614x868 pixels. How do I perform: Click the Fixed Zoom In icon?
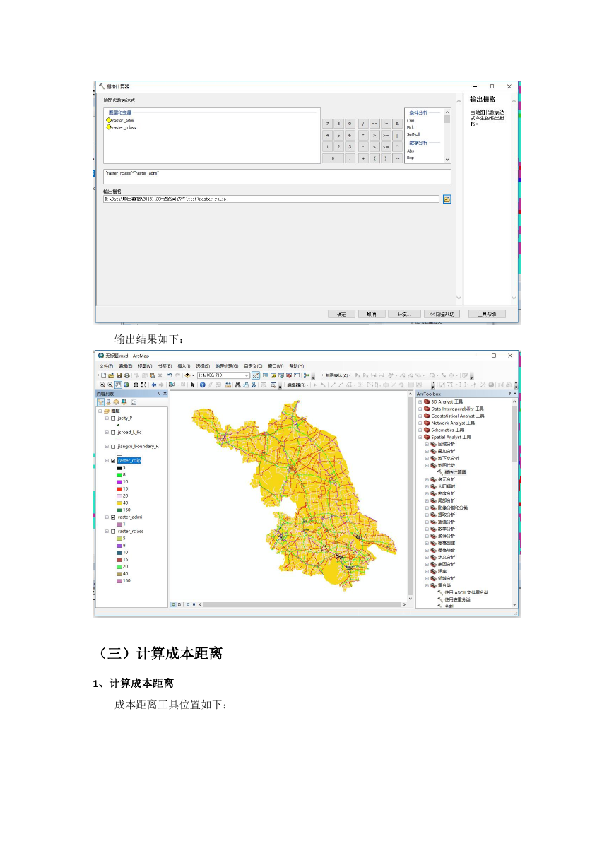(x=134, y=385)
